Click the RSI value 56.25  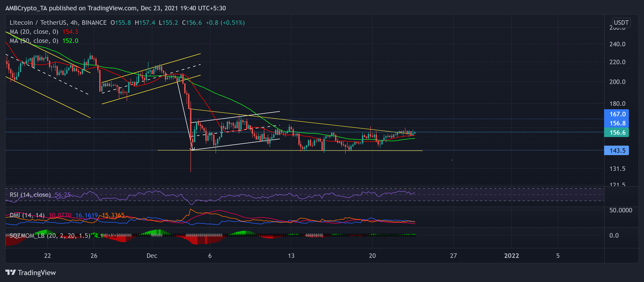click(x=63, y=195)
